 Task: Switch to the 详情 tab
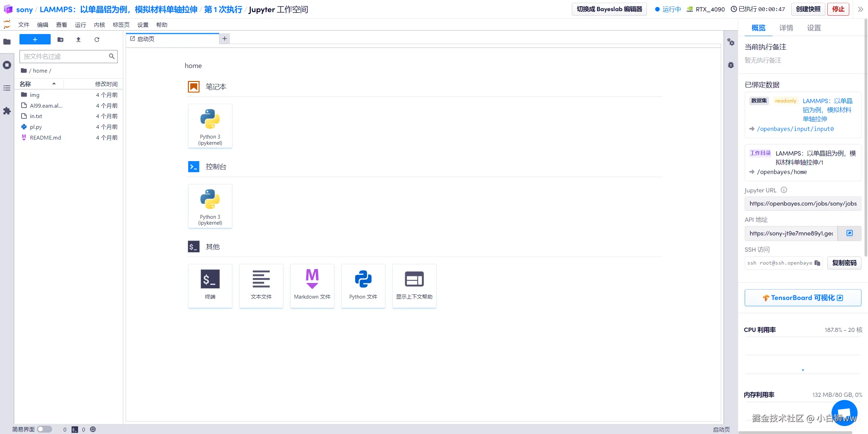tap(786, 28)
